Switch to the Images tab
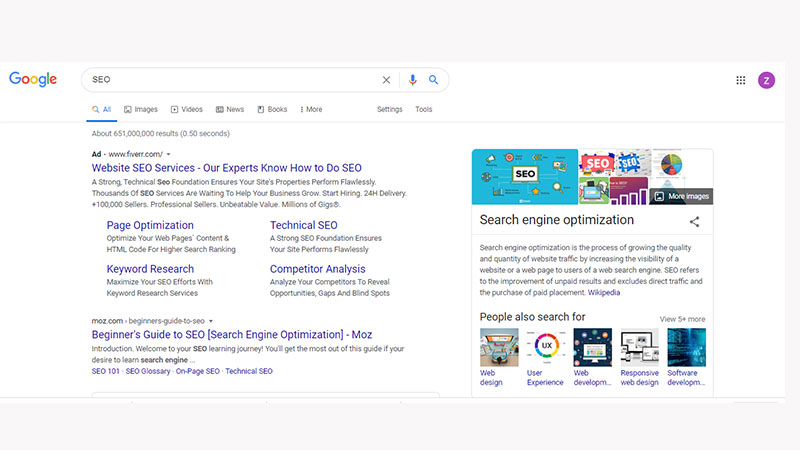 coord(141,109)
